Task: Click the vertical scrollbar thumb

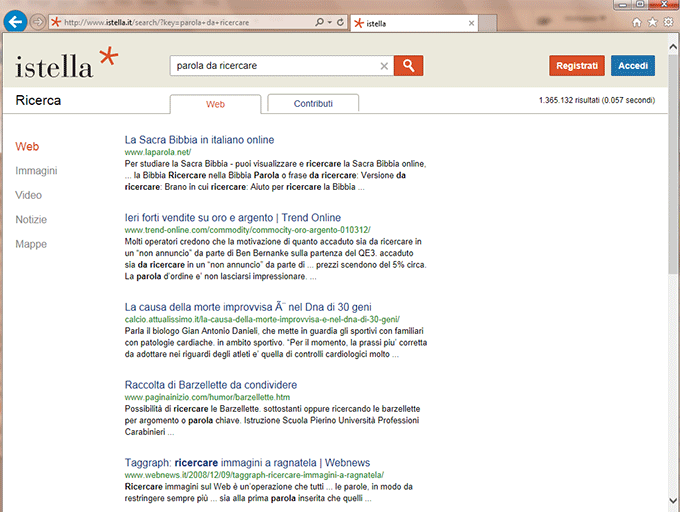Action: click(673, 163)
